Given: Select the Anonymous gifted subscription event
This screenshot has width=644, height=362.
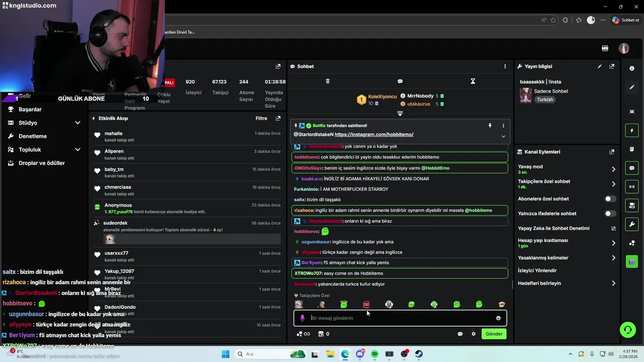Looking at the screenshot, I should pos(187,208).
